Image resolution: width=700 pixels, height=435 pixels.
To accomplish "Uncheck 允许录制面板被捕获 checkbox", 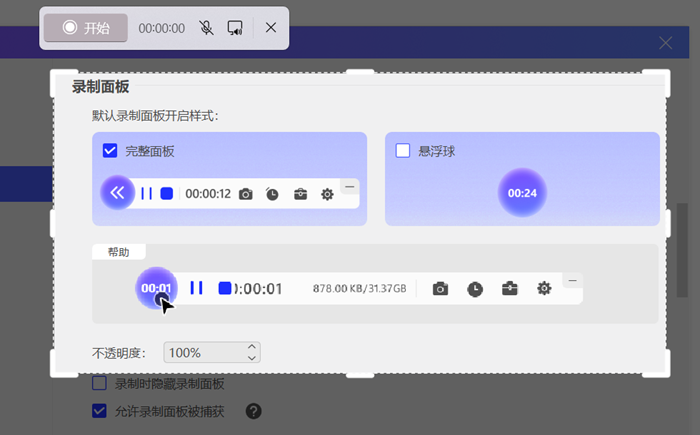I will (99, 411).
